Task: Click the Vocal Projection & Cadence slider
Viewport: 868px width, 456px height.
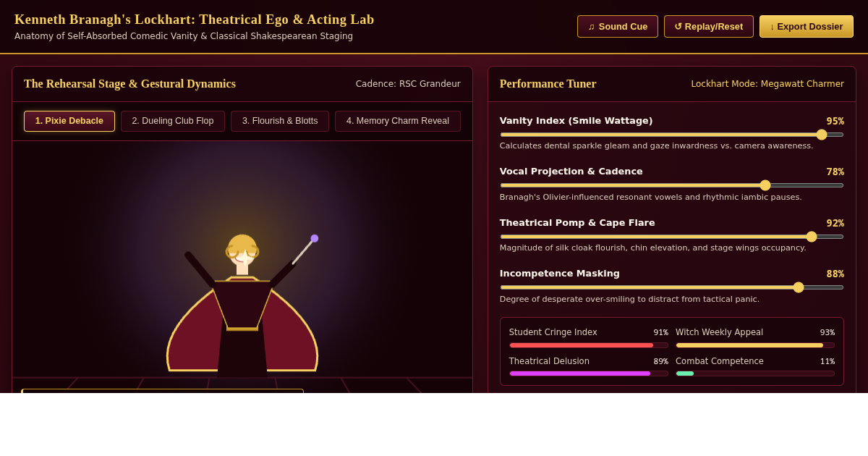Action: [x=672, y=185]
